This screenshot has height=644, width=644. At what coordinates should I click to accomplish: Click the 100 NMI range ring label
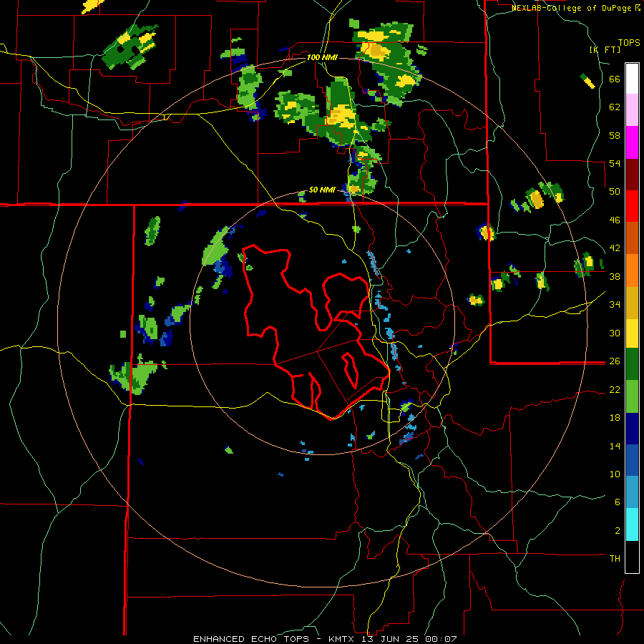pos(322,57)
